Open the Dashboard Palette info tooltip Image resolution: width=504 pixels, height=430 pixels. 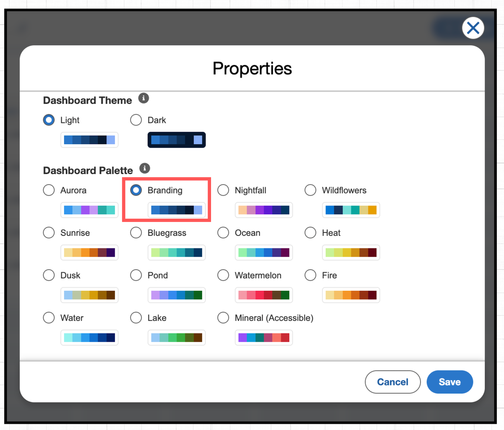pos(145,168)
